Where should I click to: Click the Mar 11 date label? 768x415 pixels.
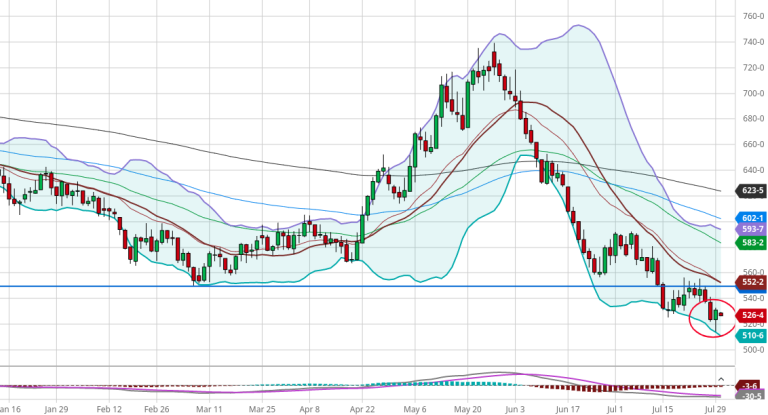[211, 409]
